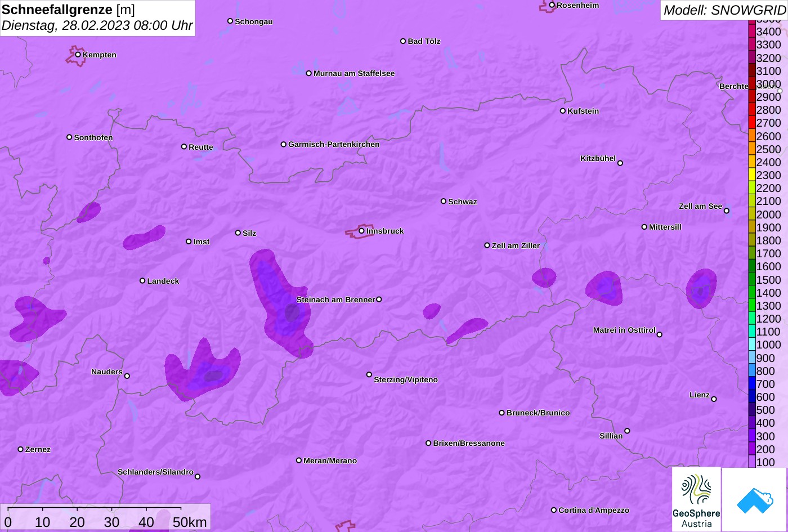
Task: Click the 20 mark on scale bar
Action: pyautogui.click(x=77, y=522)
